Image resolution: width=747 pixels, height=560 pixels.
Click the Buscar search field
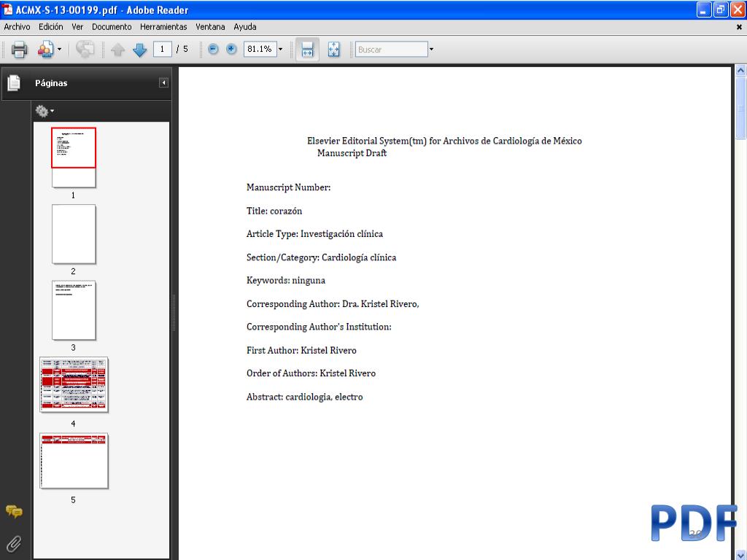[x=392, y=49]
